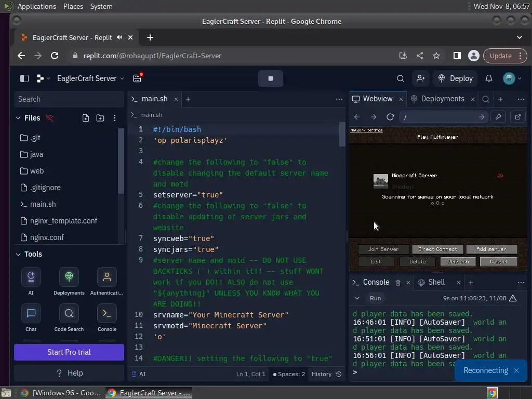Add a new editor tab next to main.sh
The image size is (532, 399).
pyautogui.click(x=188, y=99)
